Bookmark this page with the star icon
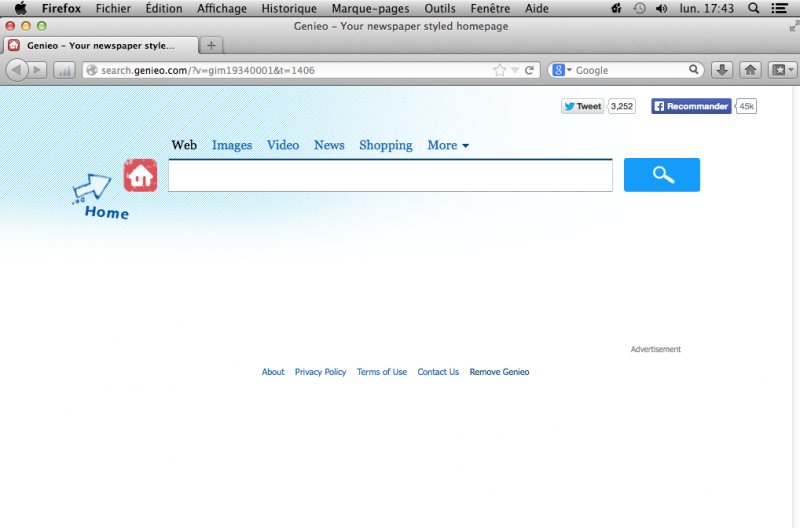800x528 pixels. (499, 70)
